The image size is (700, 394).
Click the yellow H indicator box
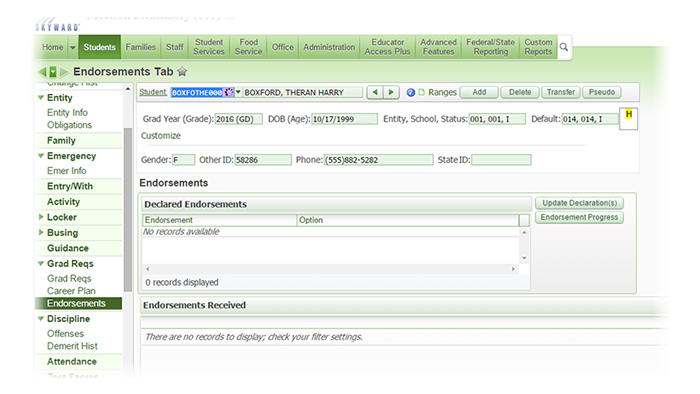click(629, 118)
